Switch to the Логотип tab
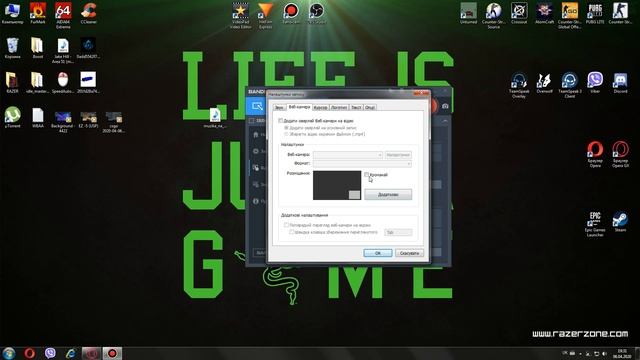The image size is (640, 360). coord(339,107)
